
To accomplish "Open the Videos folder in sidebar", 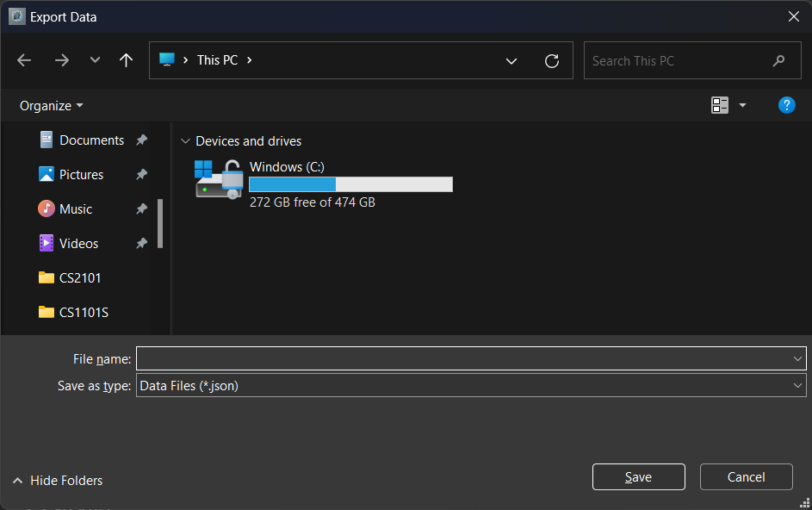I will tap(78, 244).
